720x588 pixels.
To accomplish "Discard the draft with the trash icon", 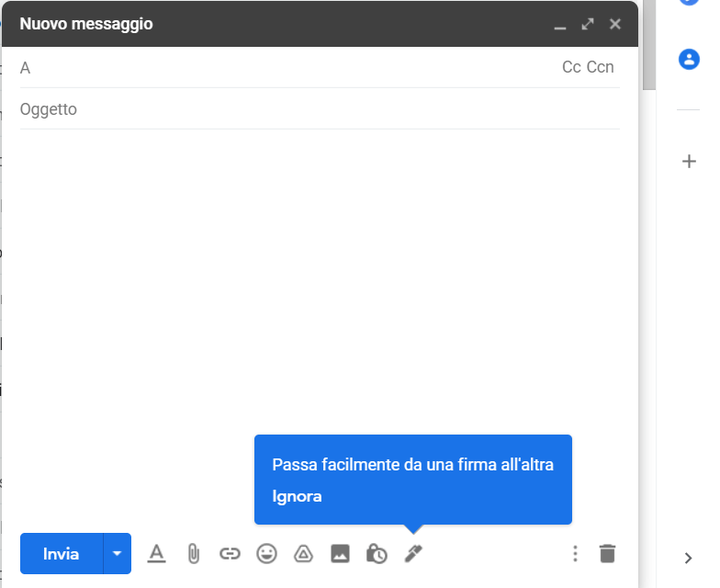I will point(607,553).
